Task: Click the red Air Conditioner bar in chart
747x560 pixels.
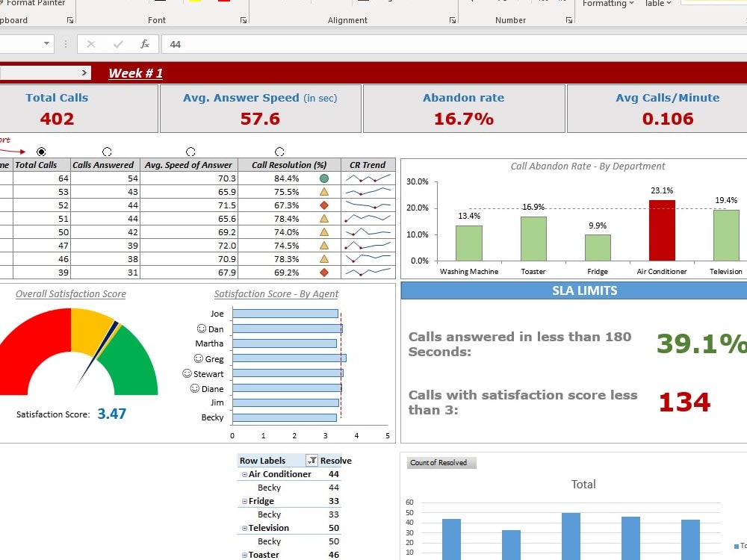Action: coord(662,231)
